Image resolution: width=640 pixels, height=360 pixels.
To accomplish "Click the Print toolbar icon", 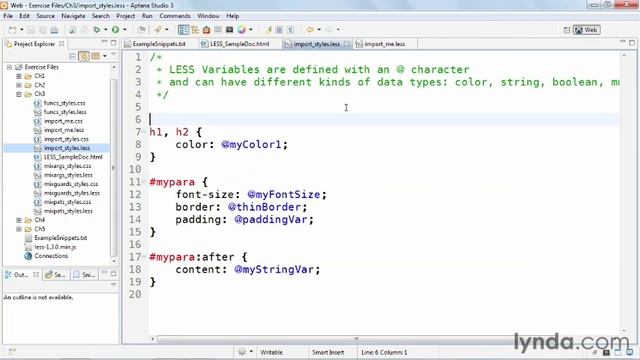I will (54, 30).
